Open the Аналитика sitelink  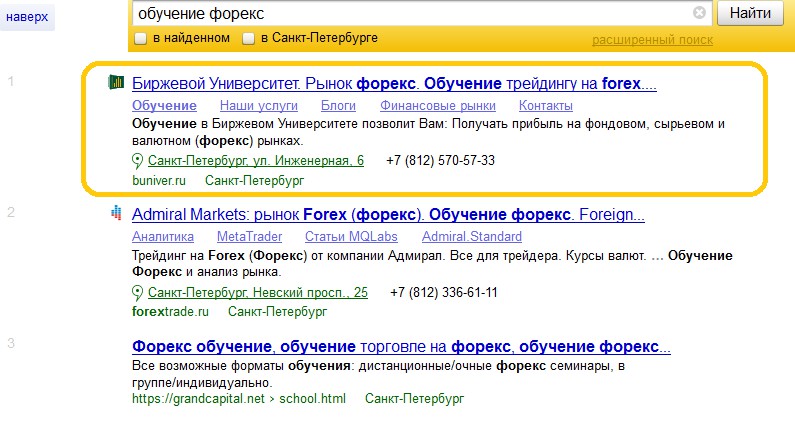[x=163, y=237]
